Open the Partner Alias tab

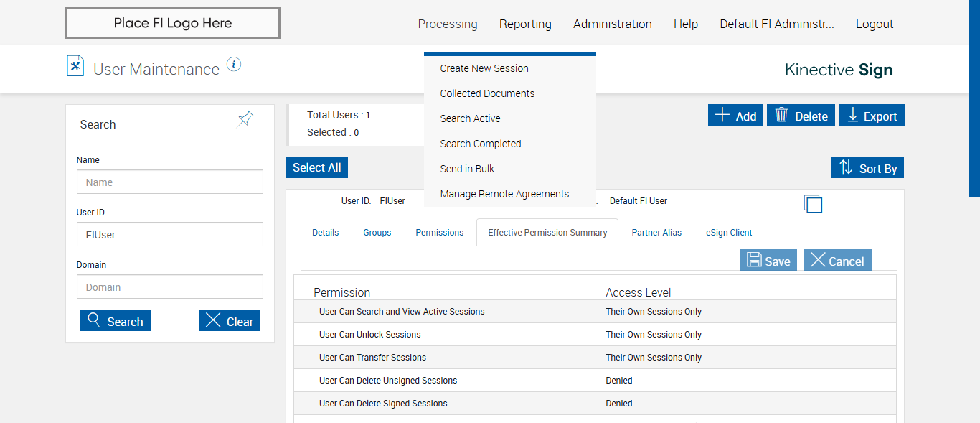click(x=656, y=233)
